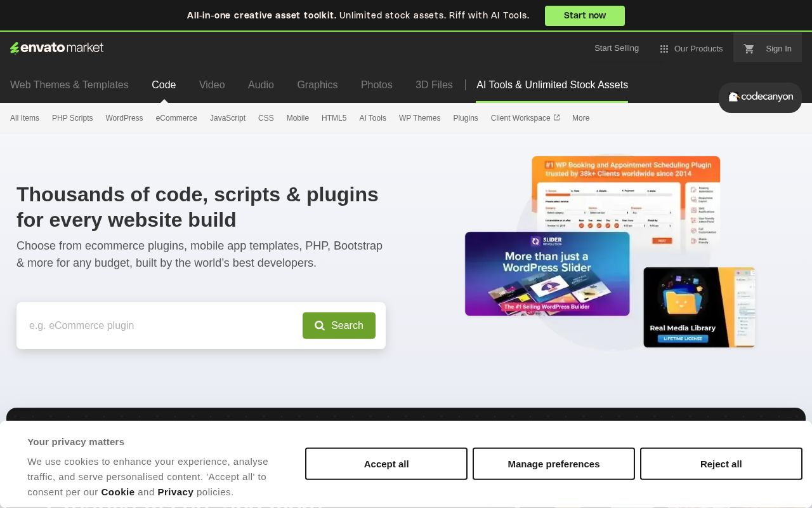Open the Cookie policy link
The width and height of the screenshot is (812, 508).
(x=118, y=492)
